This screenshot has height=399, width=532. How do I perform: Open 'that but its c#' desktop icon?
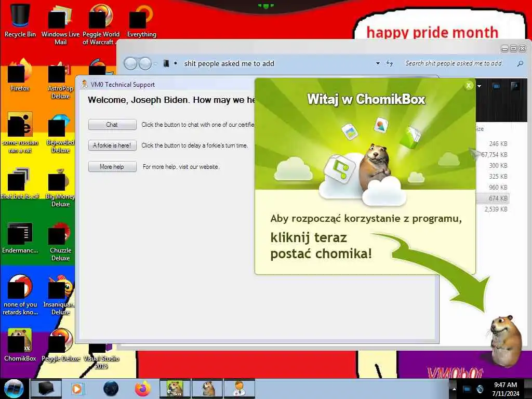(x=20, y=183)
